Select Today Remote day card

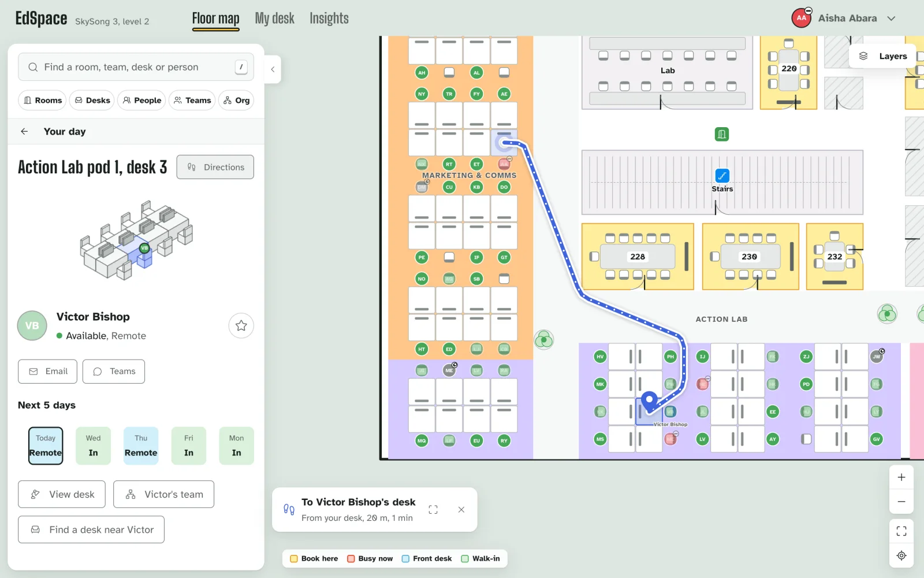(x=46, y=446)
